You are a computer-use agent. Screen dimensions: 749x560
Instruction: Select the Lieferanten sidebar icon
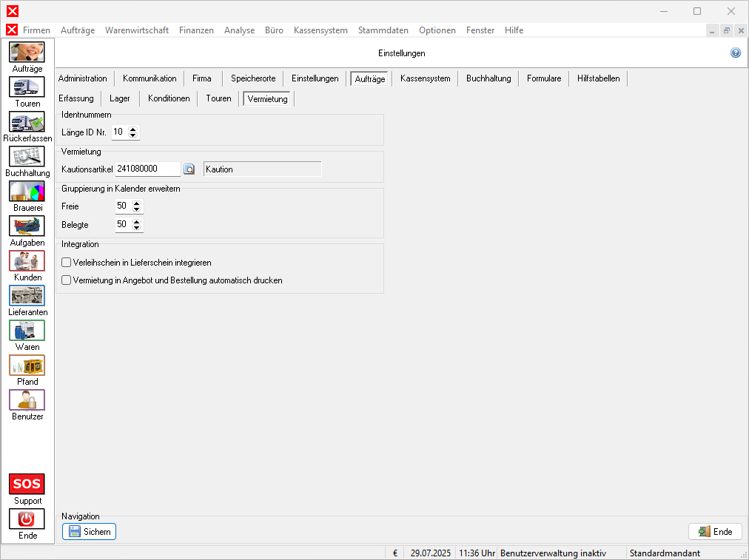[27, 296]
